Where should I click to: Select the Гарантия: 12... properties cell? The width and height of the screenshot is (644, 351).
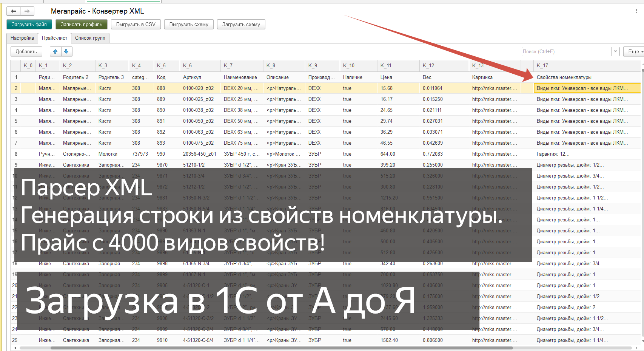pos(587,154)
